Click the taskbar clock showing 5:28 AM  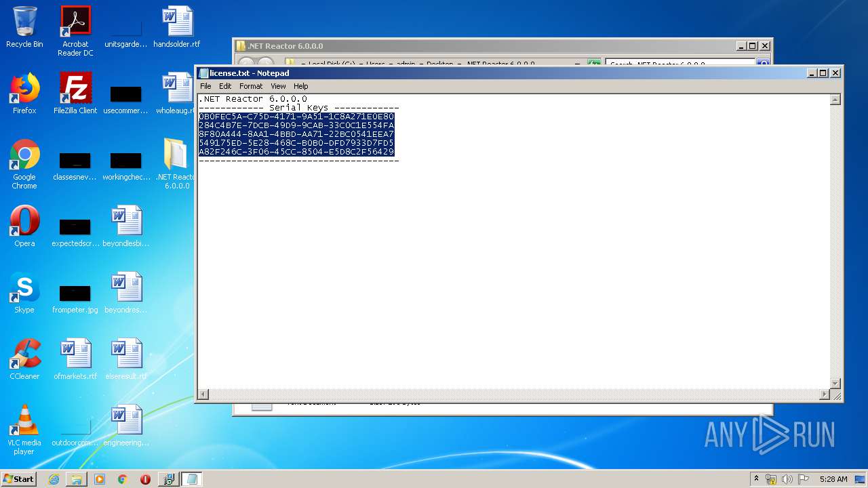[833, 479]
